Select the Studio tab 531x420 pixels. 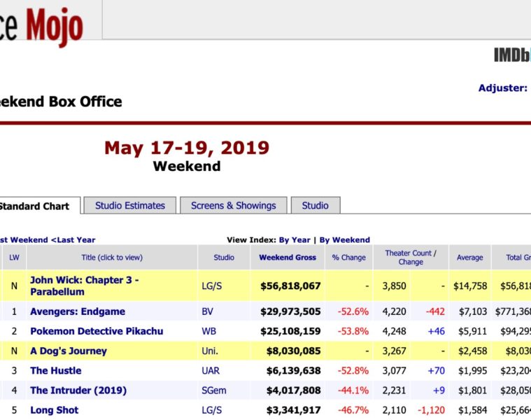click(315, 206)
